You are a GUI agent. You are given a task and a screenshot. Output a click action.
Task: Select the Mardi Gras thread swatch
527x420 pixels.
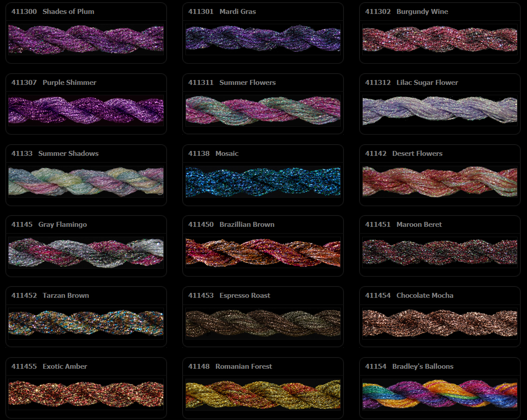click(x=263, y=40)
